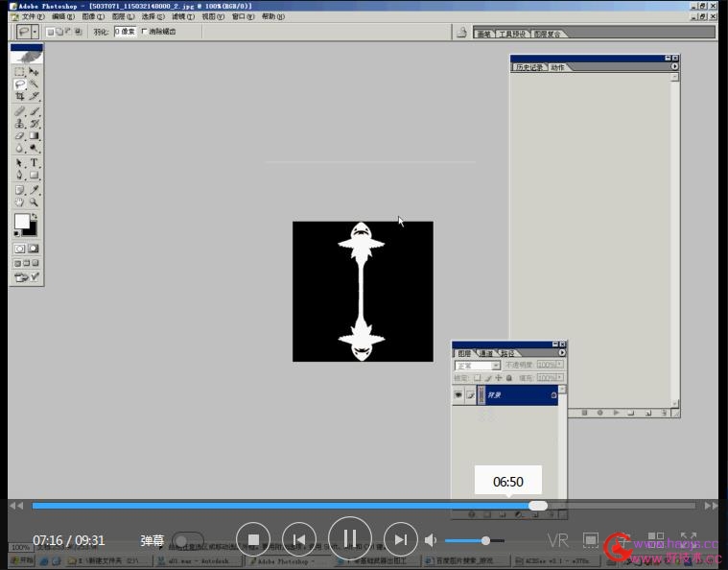Click the feather Photoshop logo in toolbox
This screenshot has height=570, width=728.
coord(27,57)
